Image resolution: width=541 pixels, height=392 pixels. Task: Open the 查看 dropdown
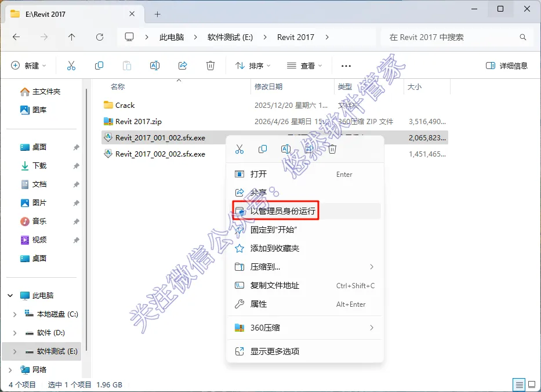pyautogui.click(x=304, y=66)
